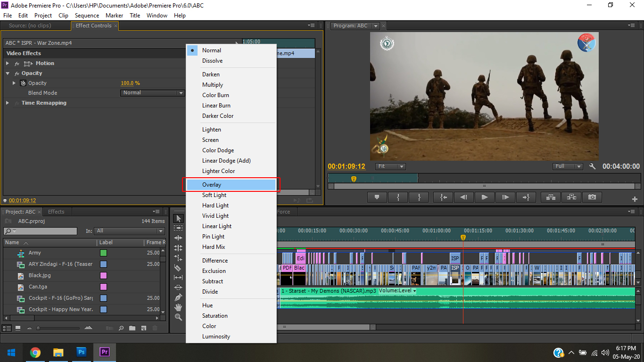Open the Blend Mode dropdown

(153, 93)
